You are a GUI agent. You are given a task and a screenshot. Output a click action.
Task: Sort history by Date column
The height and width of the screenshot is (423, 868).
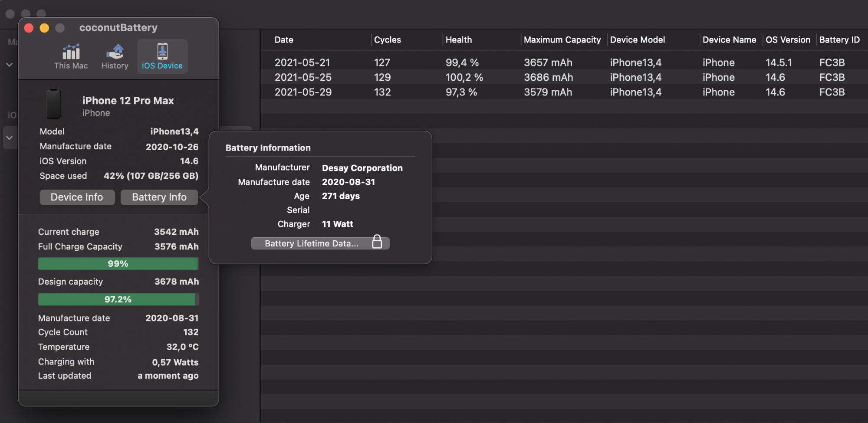(284, 40)
